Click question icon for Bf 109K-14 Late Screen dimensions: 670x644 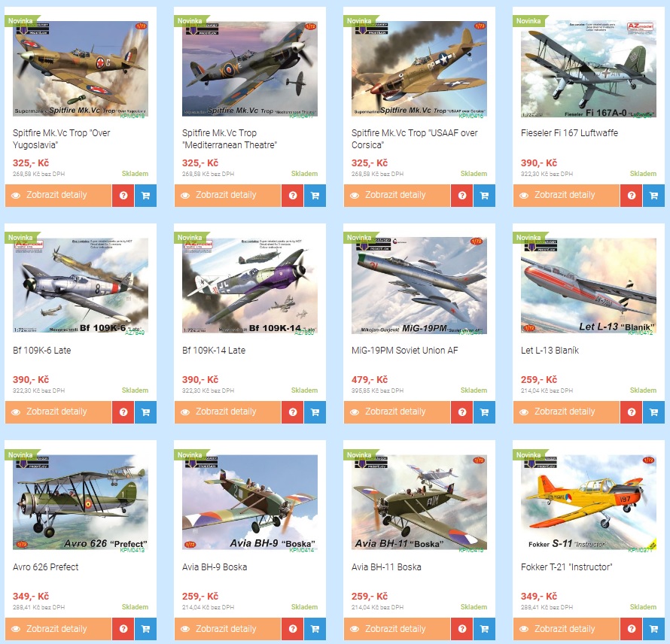(x=293, y=412)
